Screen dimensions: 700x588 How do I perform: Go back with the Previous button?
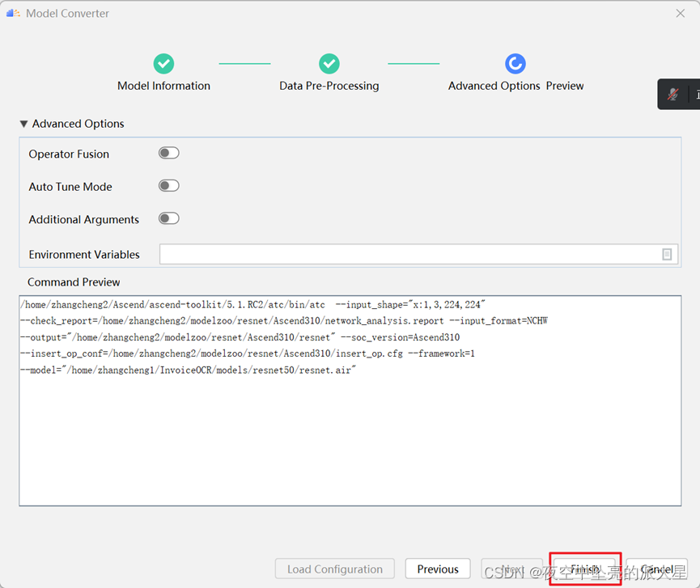pos(438,569)
